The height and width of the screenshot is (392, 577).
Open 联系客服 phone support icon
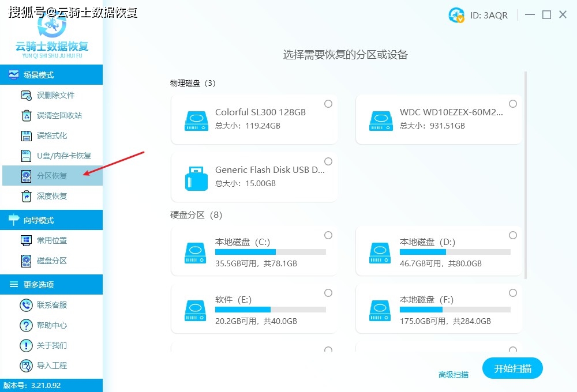27,306
